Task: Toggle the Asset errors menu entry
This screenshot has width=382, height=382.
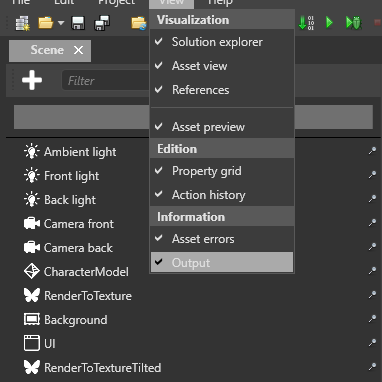Action: 222,239
